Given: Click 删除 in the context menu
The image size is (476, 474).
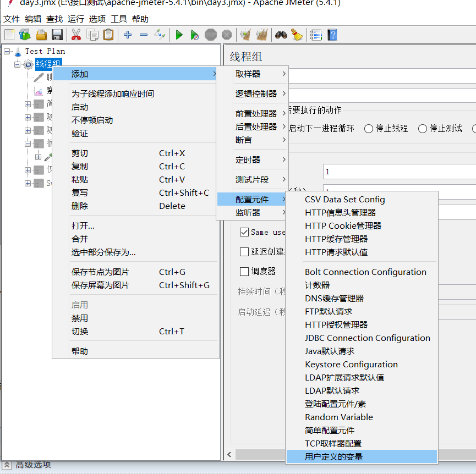Looking at the screenshot, I should [x=135, y=206].
